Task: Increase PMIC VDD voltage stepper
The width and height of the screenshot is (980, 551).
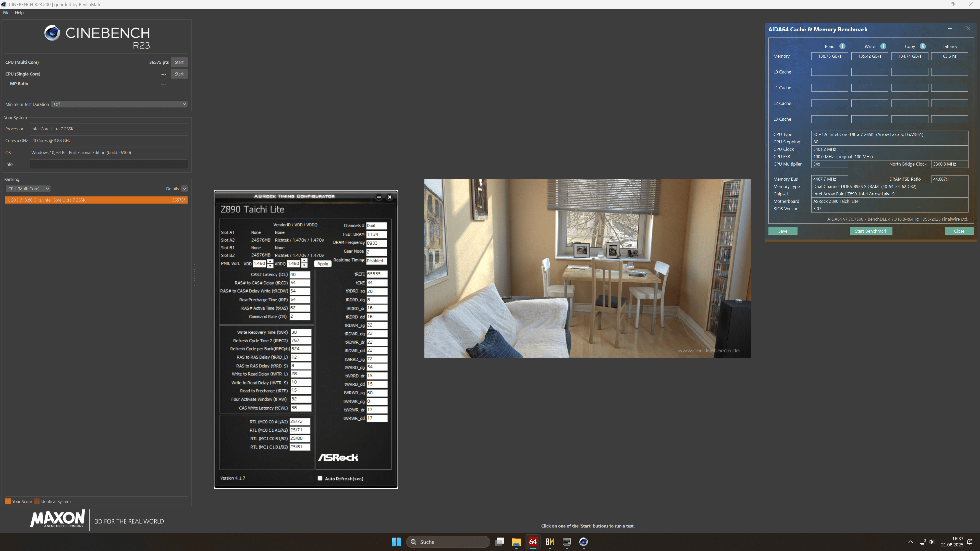Action: pyautogui.click(x=270, y=261)
